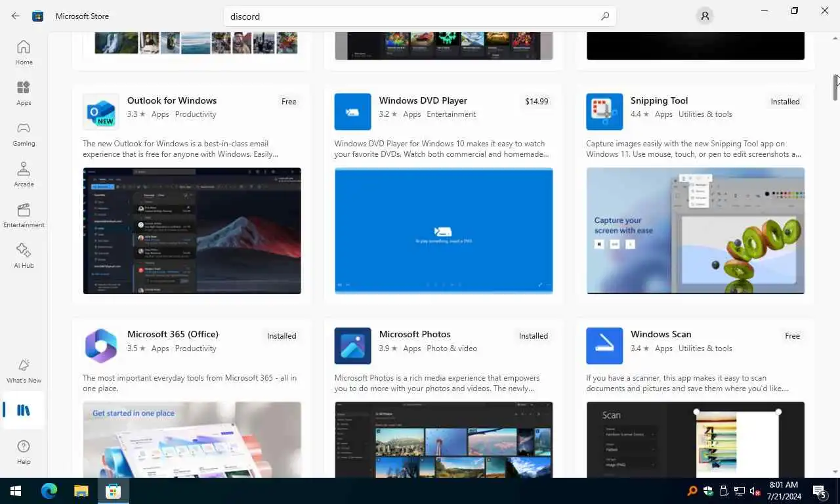
Task: Open the Microsoft Photos title
Action: tap(415, 334)
